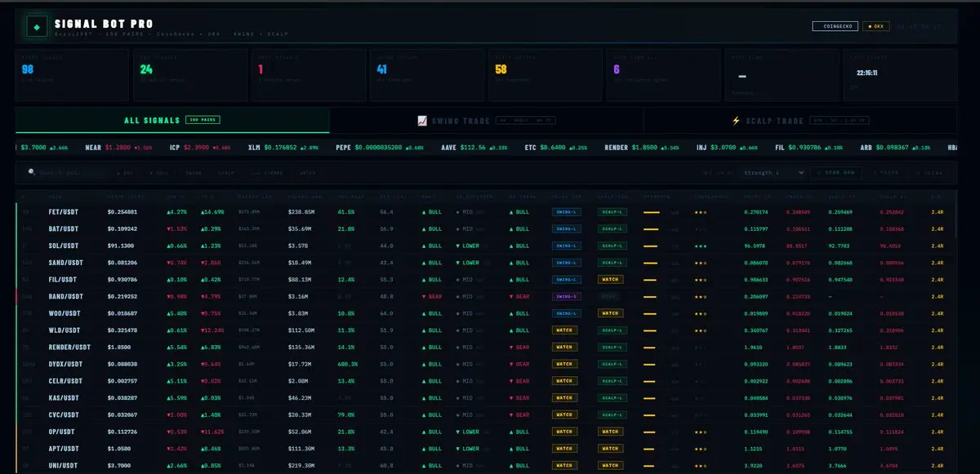Click the purple SWING-S badge for BAND/USDT

(x=566, y=296)
